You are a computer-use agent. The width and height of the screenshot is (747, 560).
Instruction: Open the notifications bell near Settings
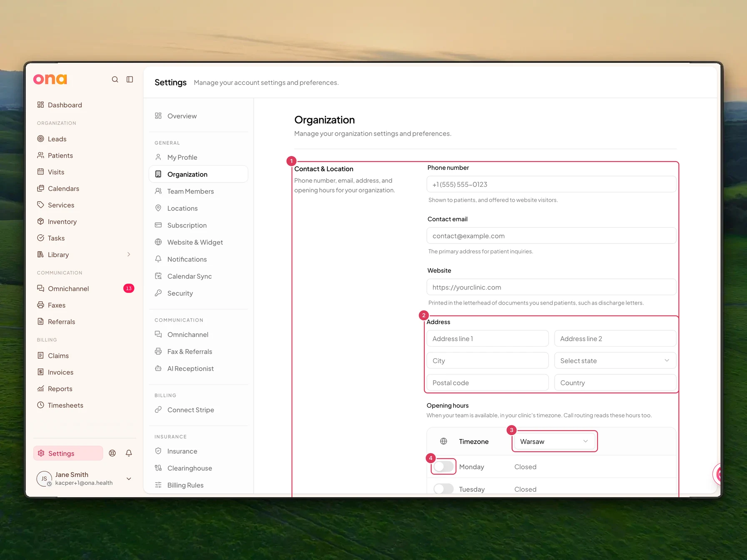coord(129,453)
